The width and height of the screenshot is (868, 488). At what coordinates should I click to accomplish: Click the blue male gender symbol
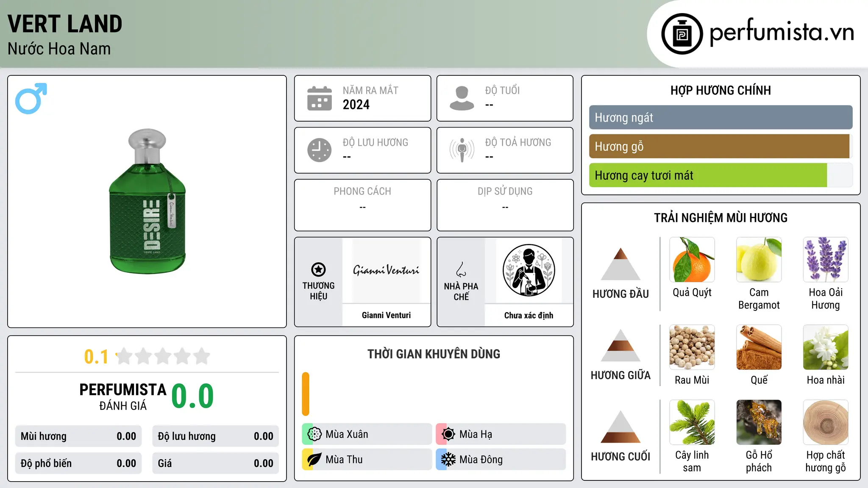(x=31, y=98)
